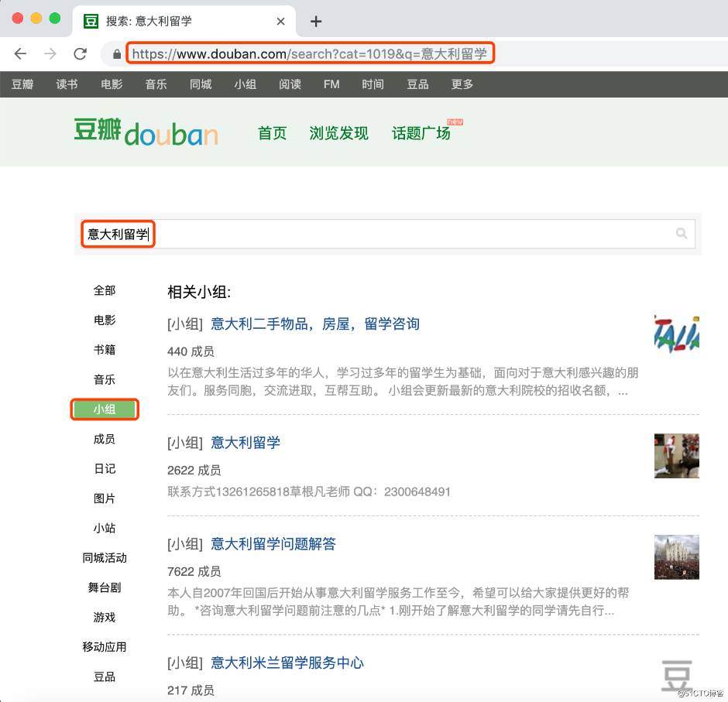Select the 电影 category in sidebar

tap(105, 320)
